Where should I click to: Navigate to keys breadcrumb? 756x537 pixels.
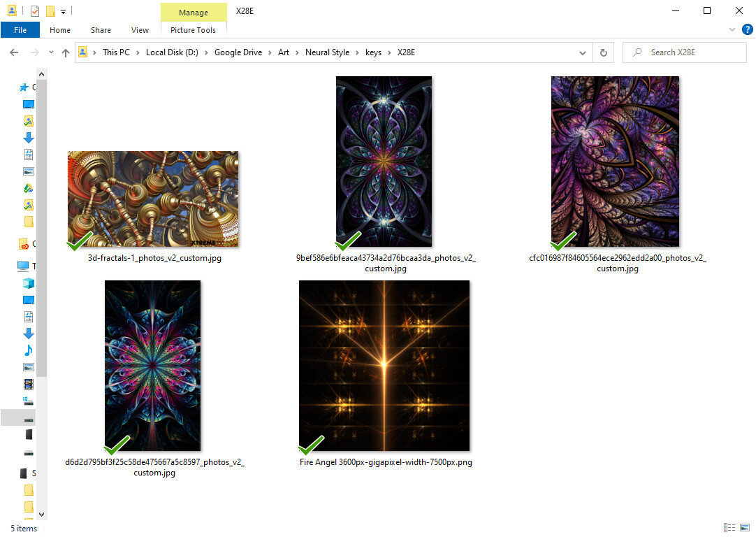coord(373,52)
